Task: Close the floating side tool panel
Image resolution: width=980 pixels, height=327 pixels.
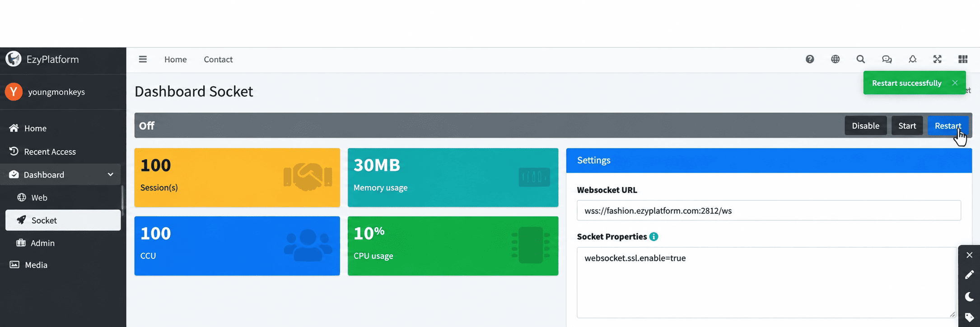Action: point(969,255)
